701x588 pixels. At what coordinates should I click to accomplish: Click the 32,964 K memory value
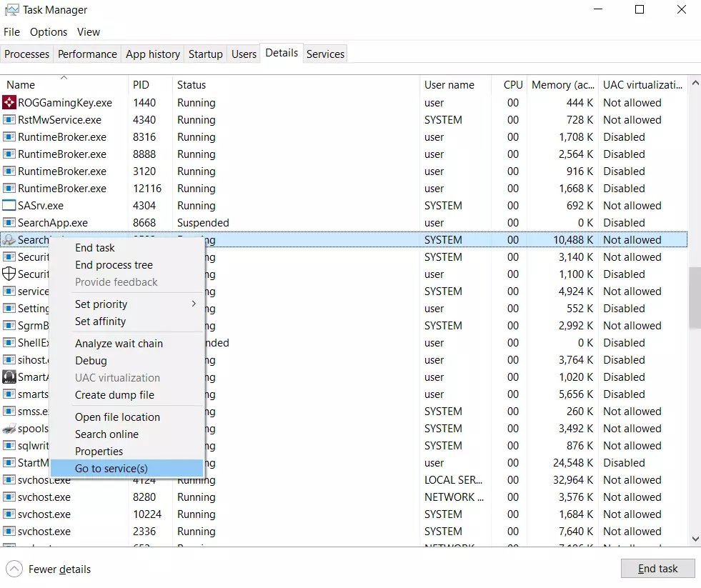point(572,480)
